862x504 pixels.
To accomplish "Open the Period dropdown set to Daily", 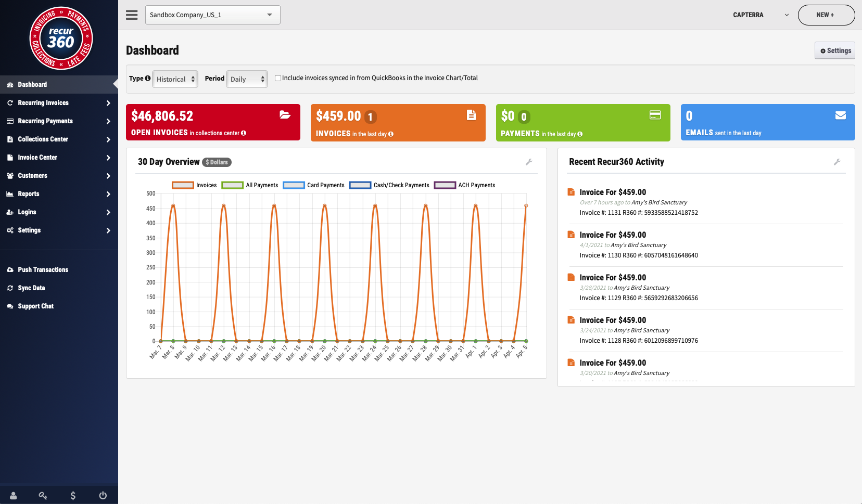I will pyautogui.click(x=247, y=79).
